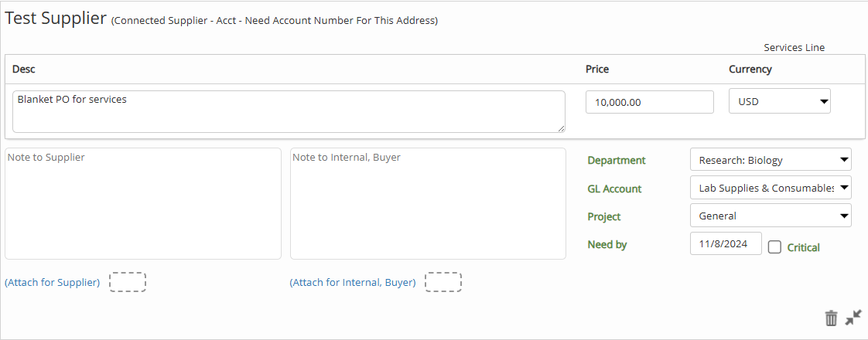The height and width of the screenshot is (340, 868).
Task: Click the Note to Supplier box
Action: (x=143, y=203)
